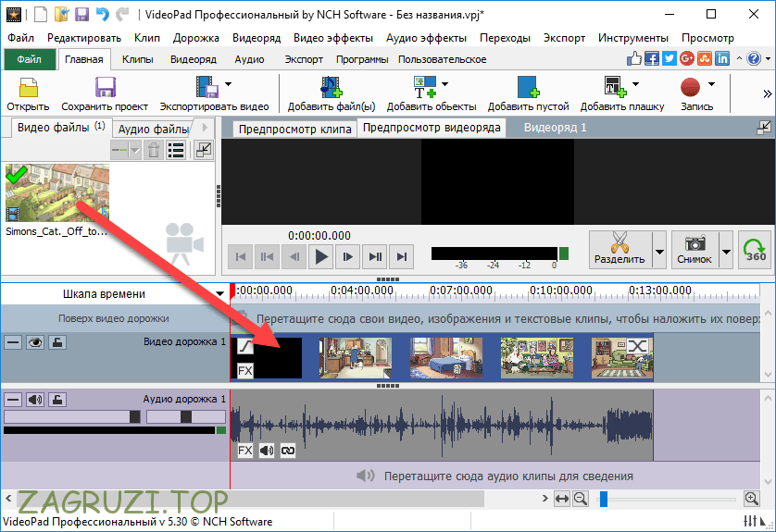
Task: Click Save project floppy icon
Action: click(x=105, y=87)
